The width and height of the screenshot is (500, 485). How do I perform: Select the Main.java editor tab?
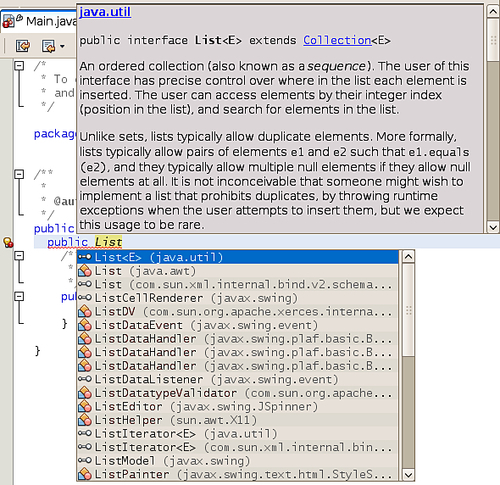(39, 21)
